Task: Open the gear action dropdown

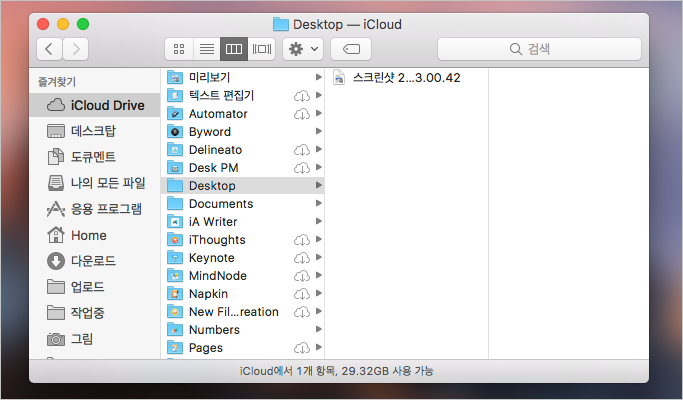Action: (x=303, y=49)
